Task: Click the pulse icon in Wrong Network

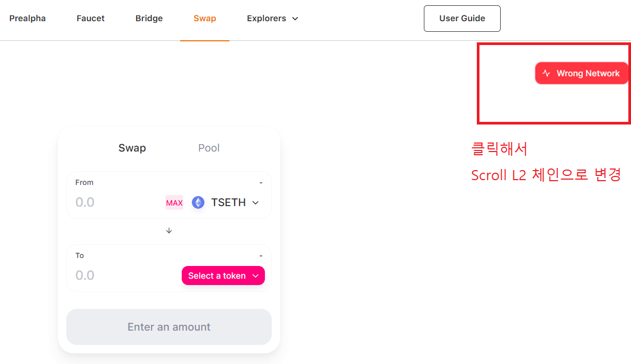Action: [546, 73]
